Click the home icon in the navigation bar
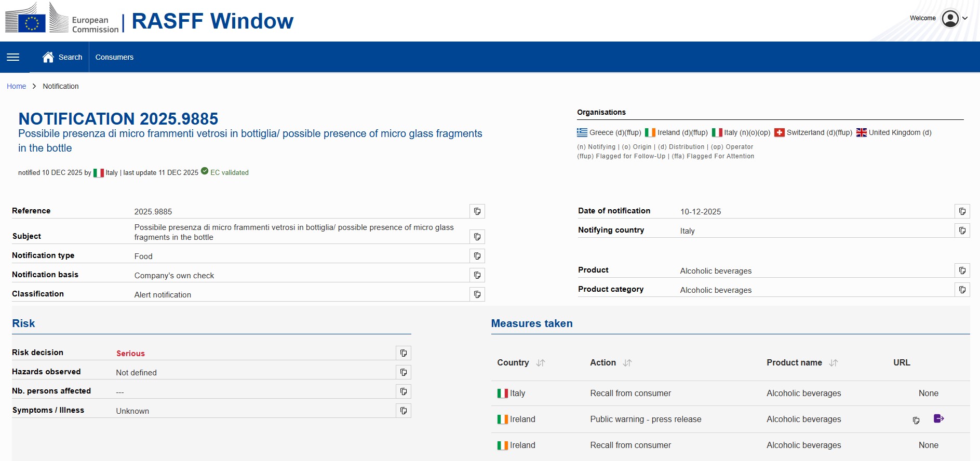The image size is (980, 461). click(48, 57)
